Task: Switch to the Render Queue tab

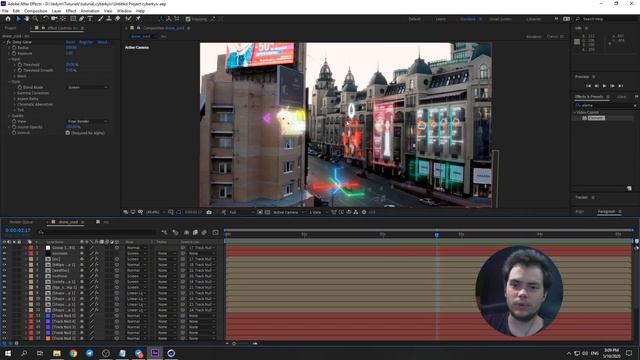Action: point(21,222)
